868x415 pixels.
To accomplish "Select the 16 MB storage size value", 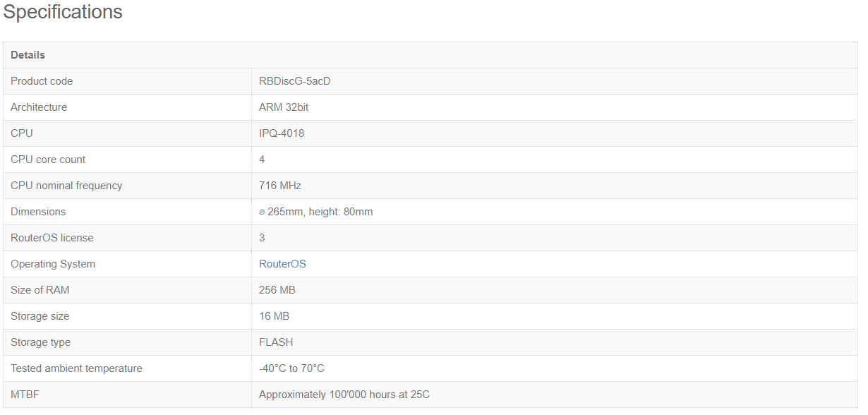I will (x=275, y=316).
